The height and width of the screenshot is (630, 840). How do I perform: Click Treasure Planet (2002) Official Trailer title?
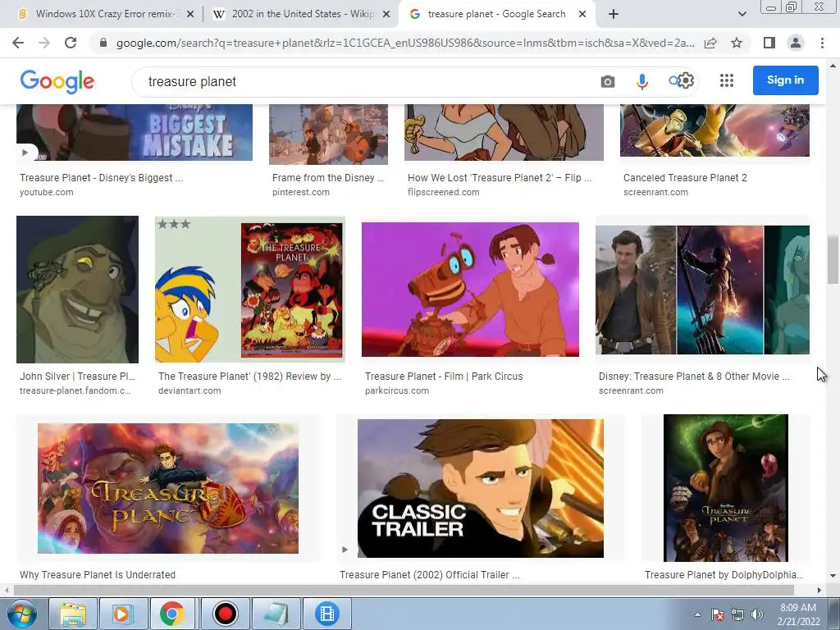(x=429, y=575)
